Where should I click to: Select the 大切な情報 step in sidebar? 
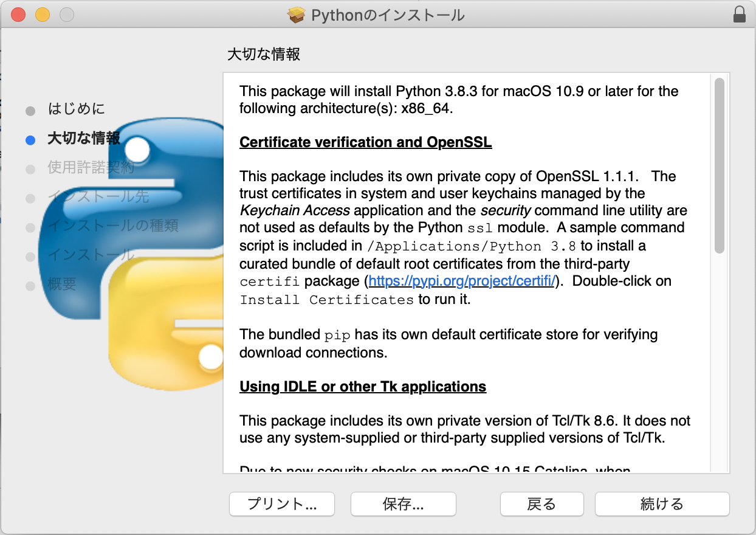click(84, 139)
